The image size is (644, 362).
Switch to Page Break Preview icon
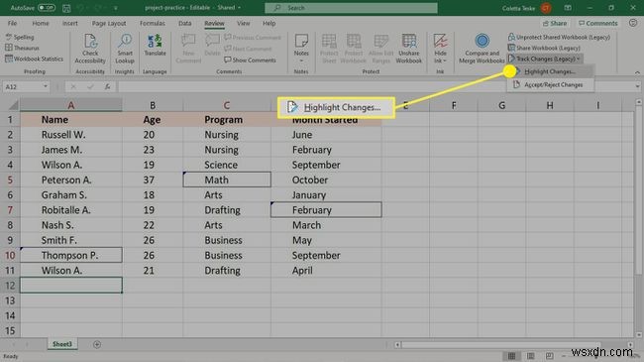[x=550, y=356]
